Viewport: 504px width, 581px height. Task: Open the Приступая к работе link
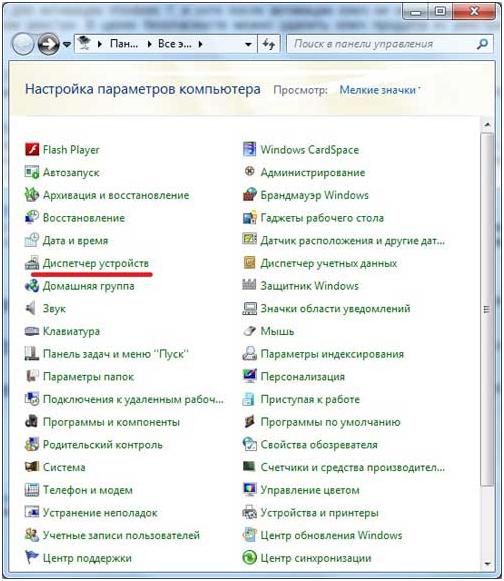(x=310, y=399)
